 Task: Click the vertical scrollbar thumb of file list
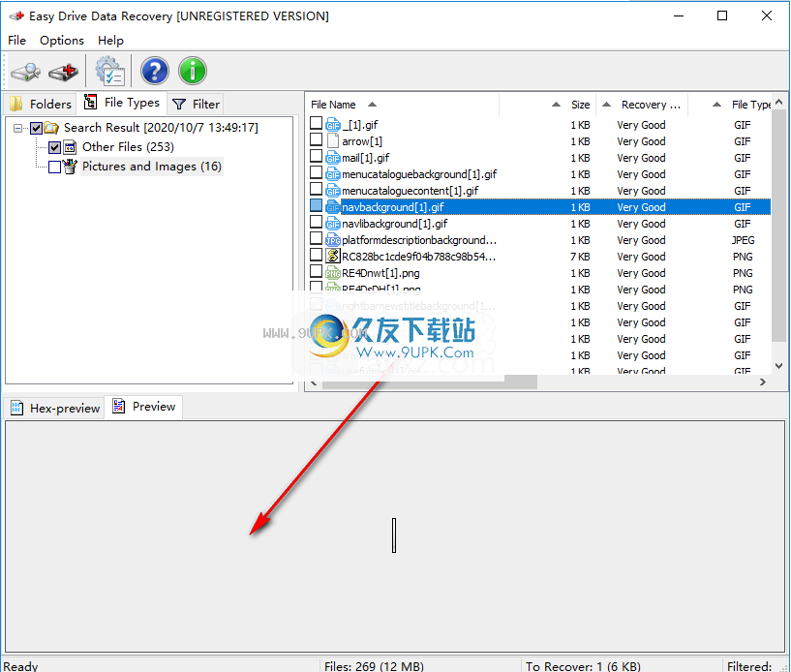(x=778, y=226)
